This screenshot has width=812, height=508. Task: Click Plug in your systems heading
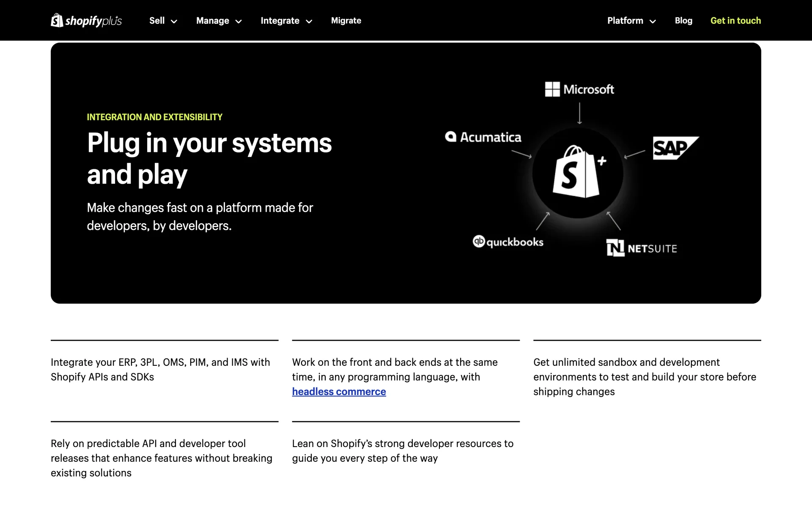click(209, 158)
